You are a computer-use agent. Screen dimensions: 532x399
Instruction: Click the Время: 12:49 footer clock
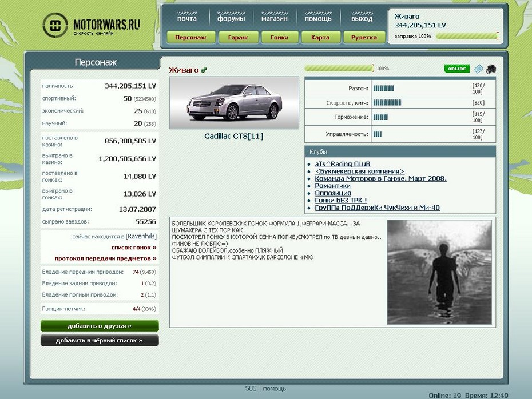pos(487,395)
